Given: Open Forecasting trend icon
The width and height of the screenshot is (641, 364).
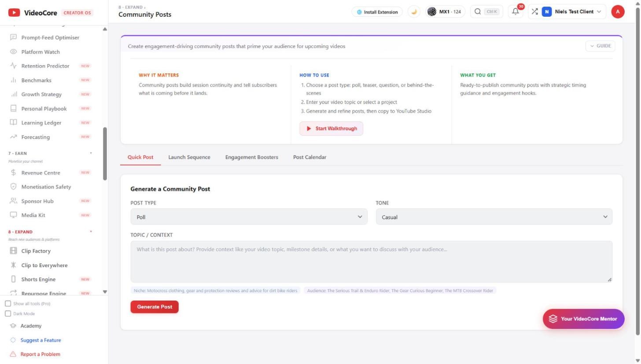Looking at the screenshot, I should point(13,137).
